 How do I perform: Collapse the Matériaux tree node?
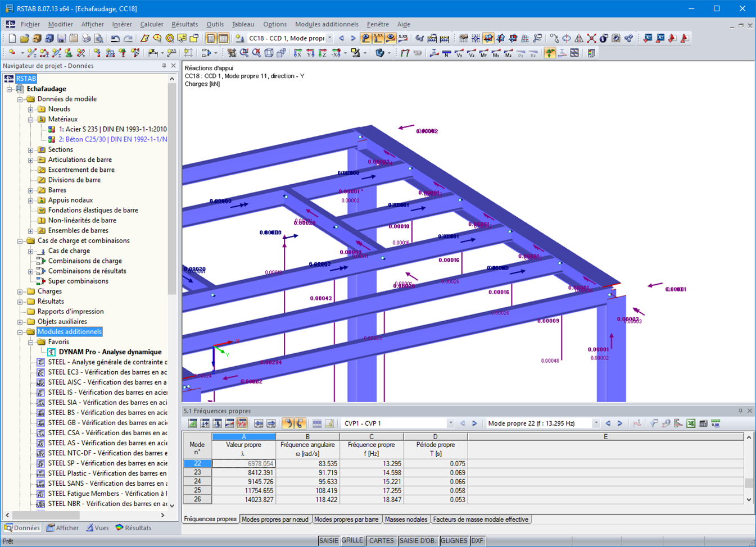tap(31, 120)
